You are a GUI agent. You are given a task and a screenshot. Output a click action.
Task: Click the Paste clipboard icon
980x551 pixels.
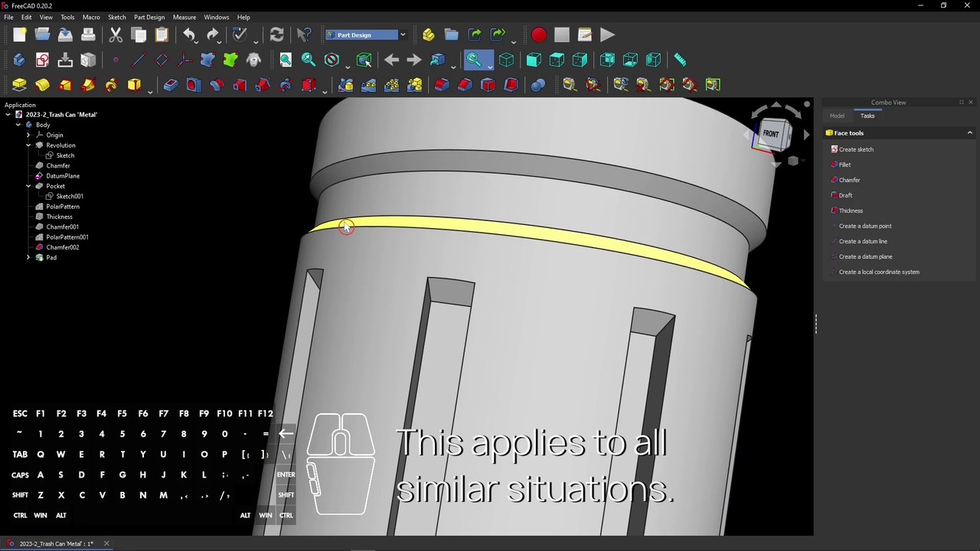[x=162, y=34]
